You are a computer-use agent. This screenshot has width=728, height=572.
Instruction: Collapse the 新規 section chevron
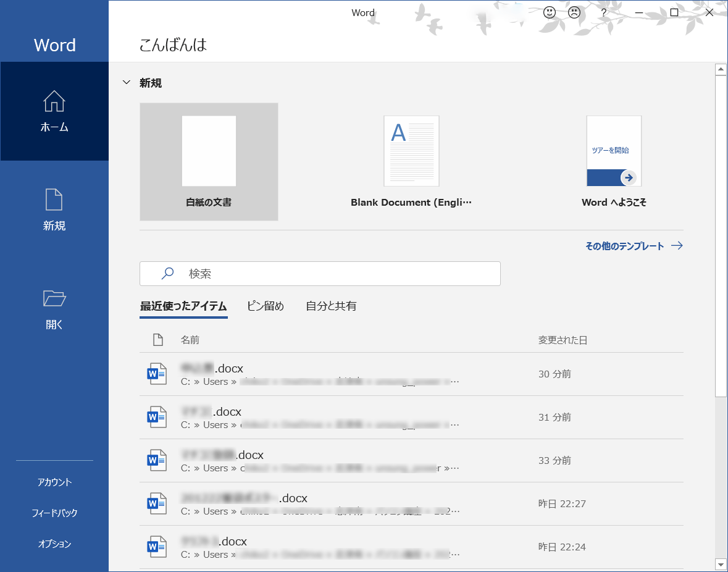tap(127, 83)
